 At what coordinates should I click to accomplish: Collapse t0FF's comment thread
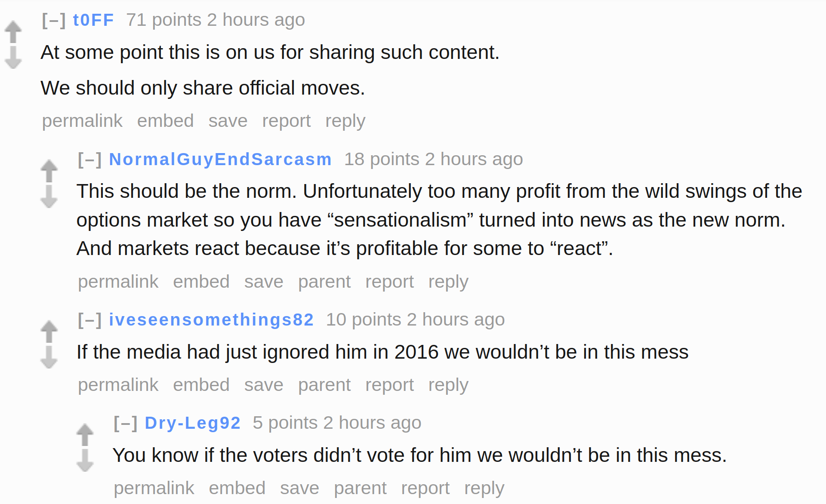[54, 20]
